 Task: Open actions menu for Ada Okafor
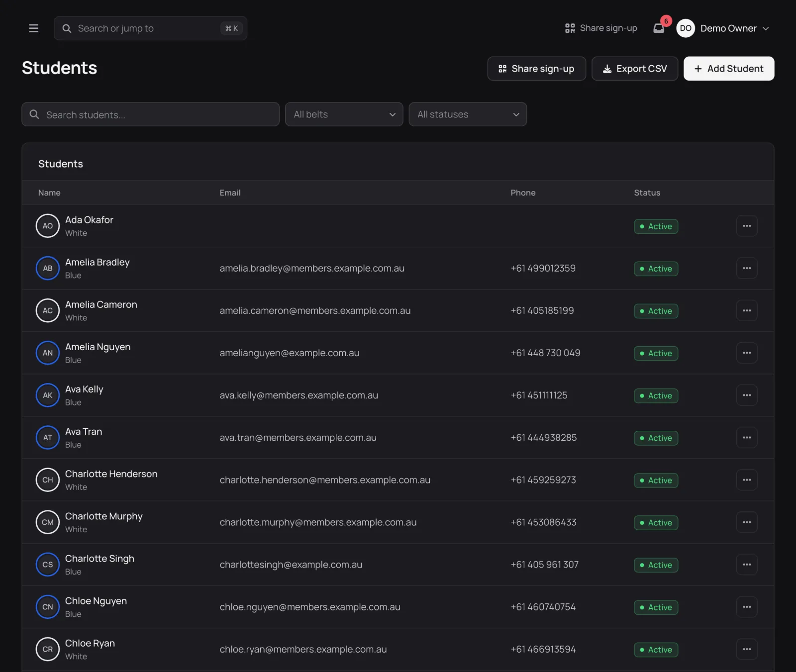[747, 226]
